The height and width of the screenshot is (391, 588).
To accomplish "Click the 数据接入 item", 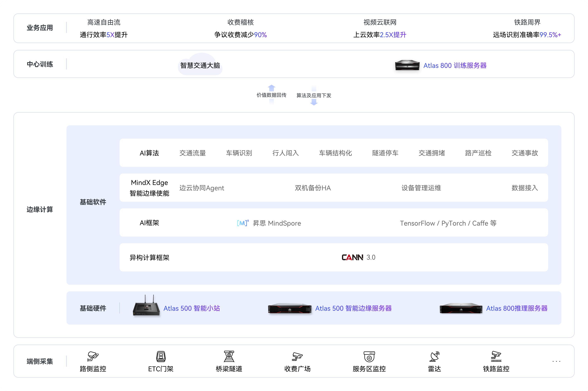I will point(525,188).
